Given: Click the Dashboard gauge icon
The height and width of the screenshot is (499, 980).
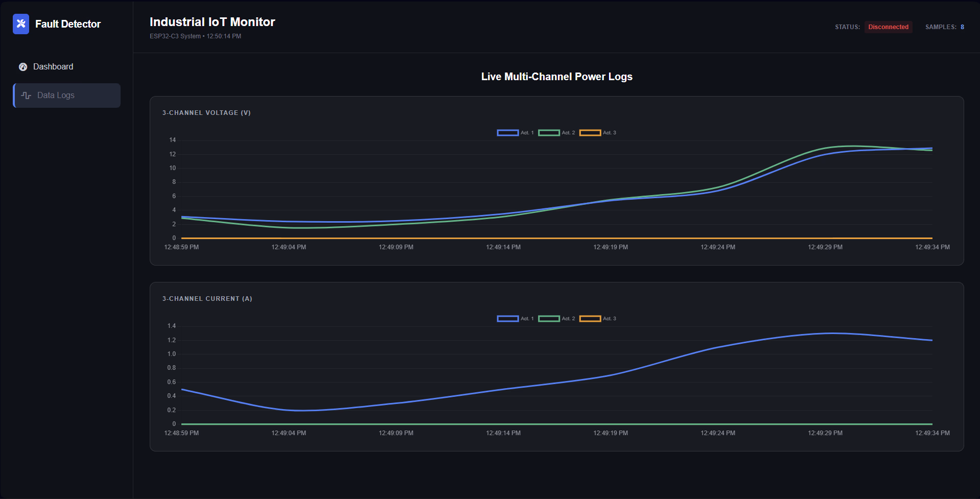Looking at the screenshot, I should [23, 67].
